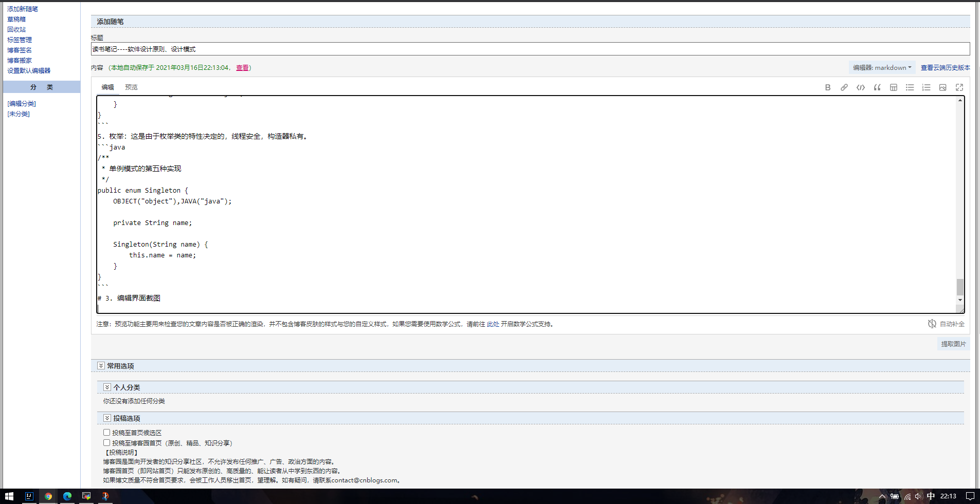Insert an ordered numbered list
This screenshot has width=980, height=504.
(927, 87)
